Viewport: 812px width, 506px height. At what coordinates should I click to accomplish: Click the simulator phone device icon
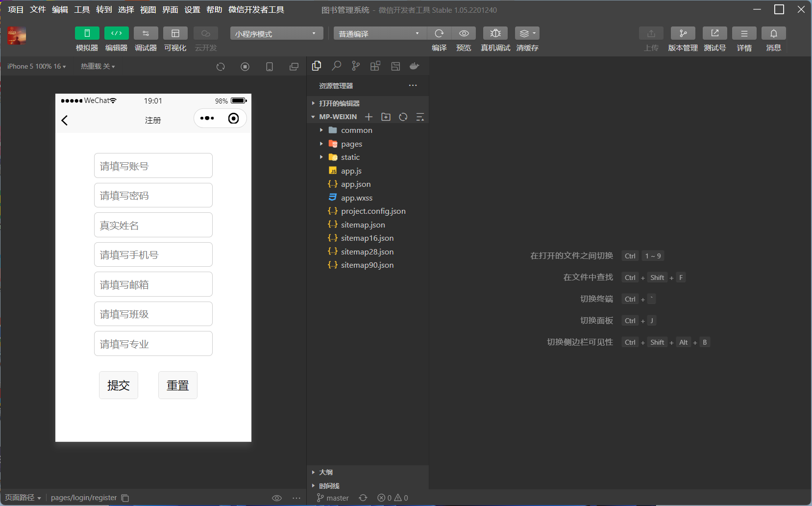pos(270,67)
